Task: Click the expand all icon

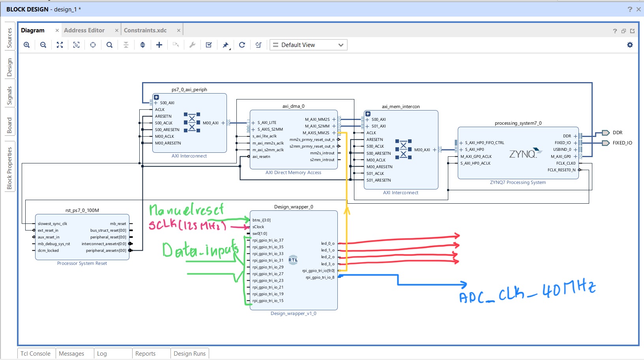Action: coord(142,45)
